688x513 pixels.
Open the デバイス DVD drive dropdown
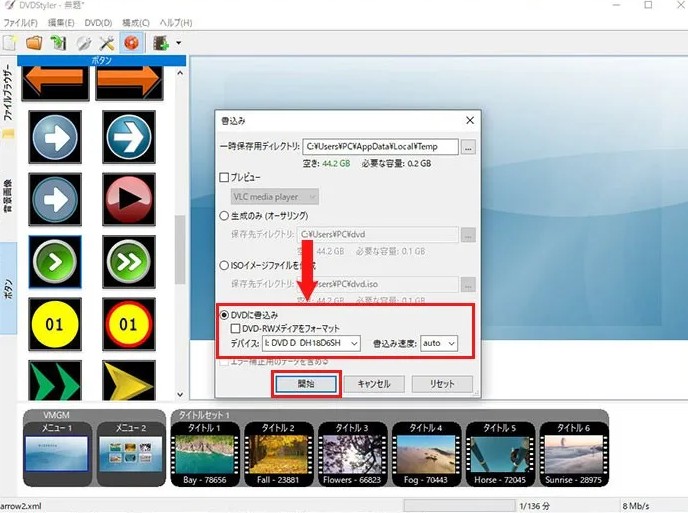pos(311,343)
